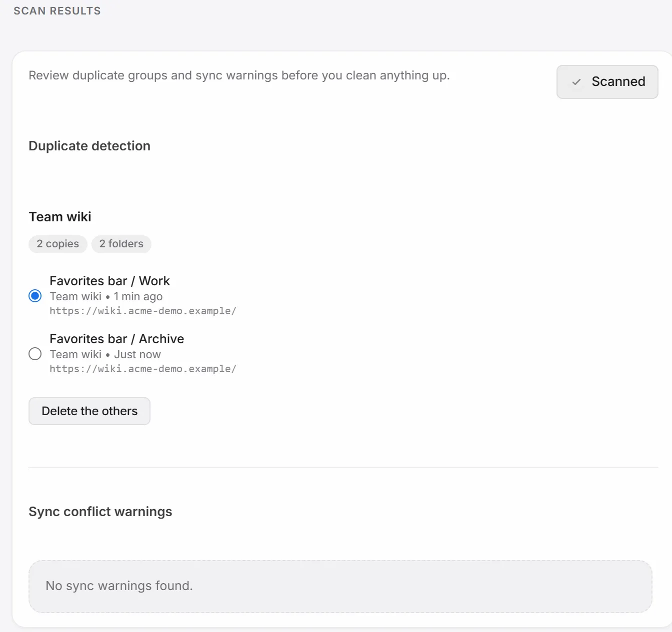Select the Favorites bar / Work radio option
Screen dimensions: 672x632
(35, 296)
